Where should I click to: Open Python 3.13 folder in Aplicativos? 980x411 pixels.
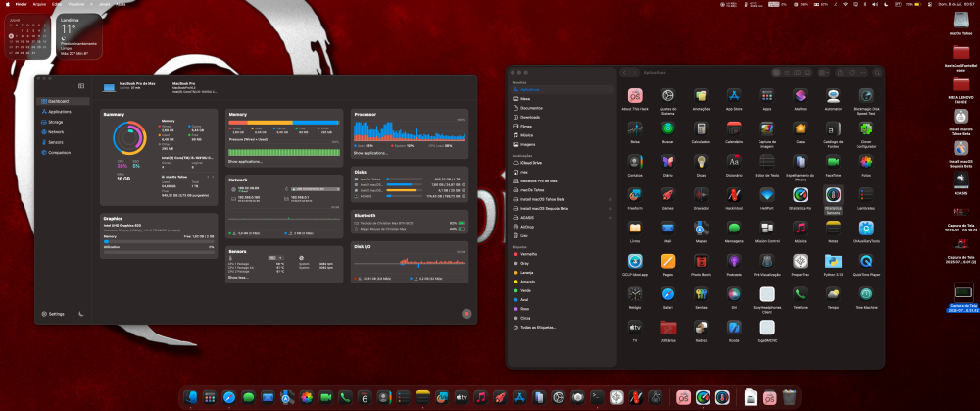tap(833, 261)
